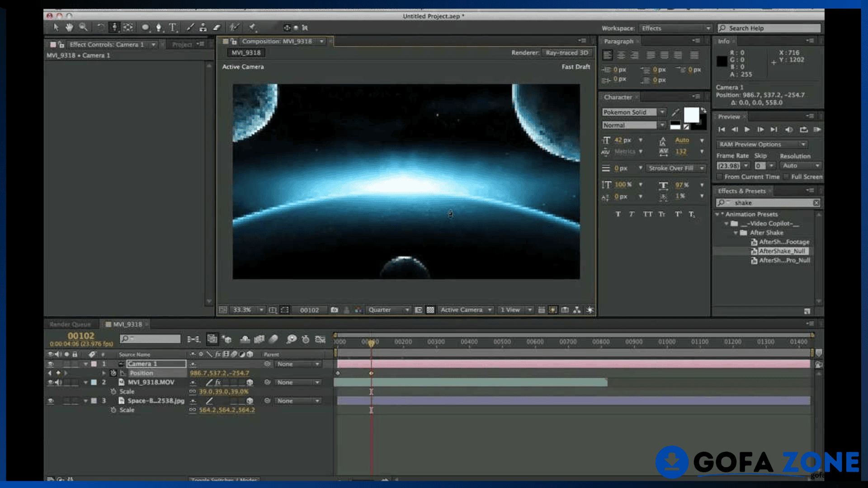The image size is (868, 488).
Task: Left align text in Paragraph panel
Action: pyautogui.click(x=608, y=55)
